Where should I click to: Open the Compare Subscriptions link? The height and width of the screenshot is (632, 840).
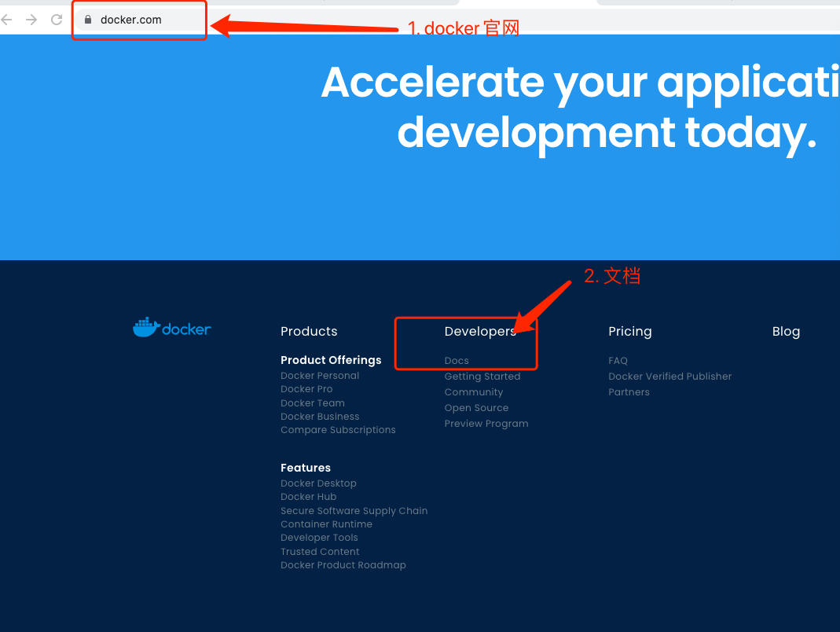pyautogui.click(x=338, y=430)
